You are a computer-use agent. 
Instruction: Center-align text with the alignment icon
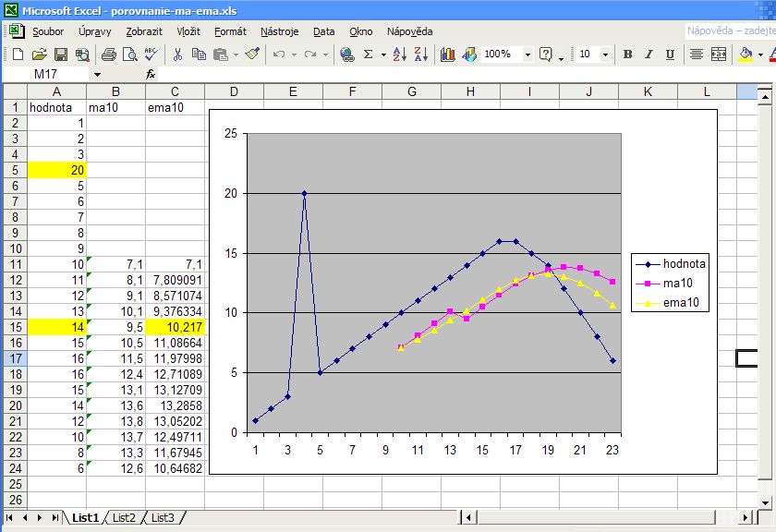point(697,54)
